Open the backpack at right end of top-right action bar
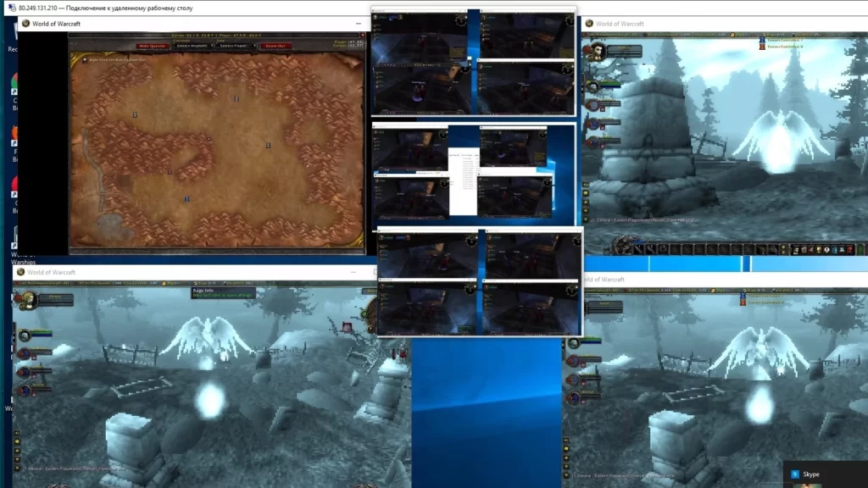The image size is (868, 488). 862,250
